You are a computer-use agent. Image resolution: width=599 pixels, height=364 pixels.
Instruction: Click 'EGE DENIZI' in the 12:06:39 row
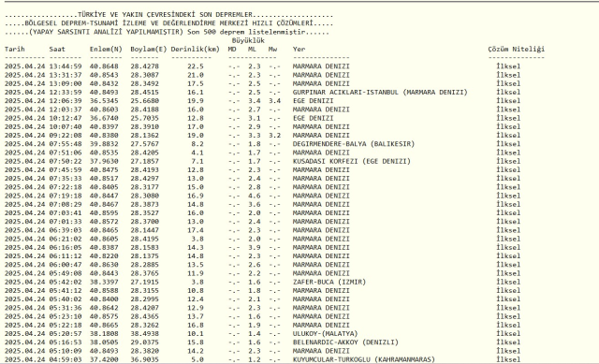[x=313, y=101]
